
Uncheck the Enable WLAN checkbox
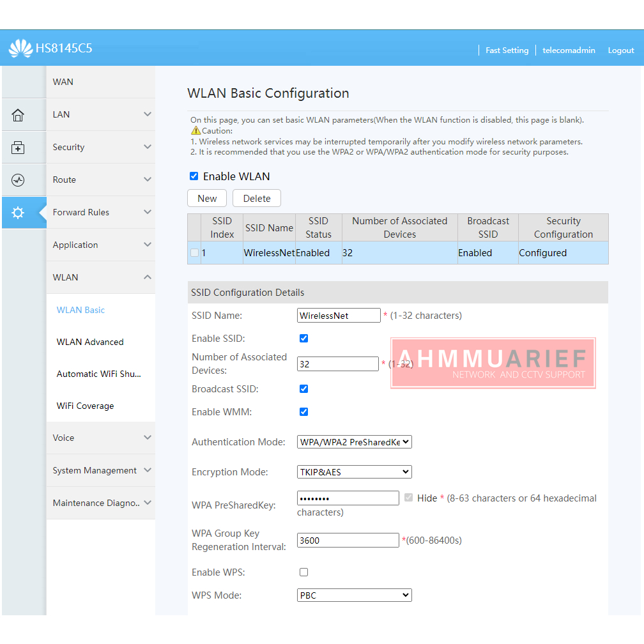point(194,176)
